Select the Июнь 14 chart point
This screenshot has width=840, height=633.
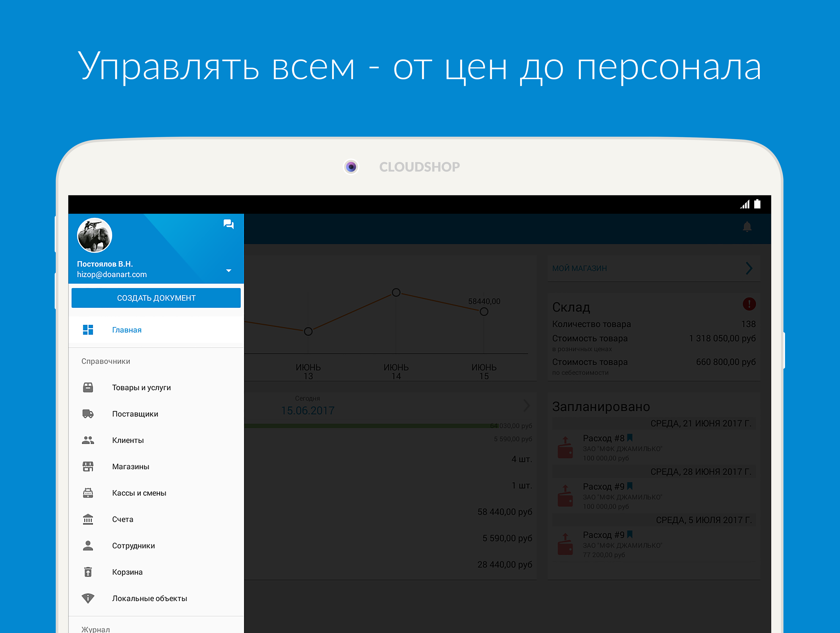coord(396,292)
